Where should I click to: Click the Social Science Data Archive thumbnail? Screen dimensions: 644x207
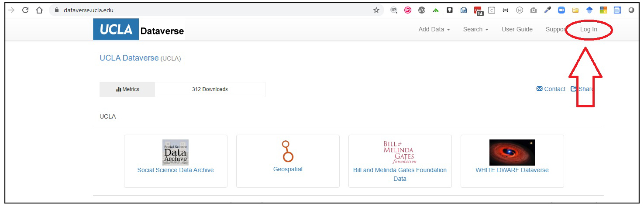pyautogui.click(x=176, y=152)
